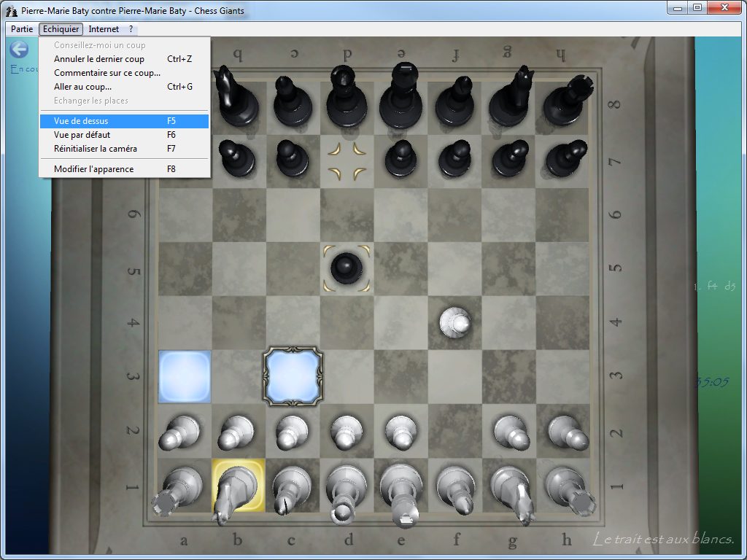Open the Partie menu

(x=22, y=29)
